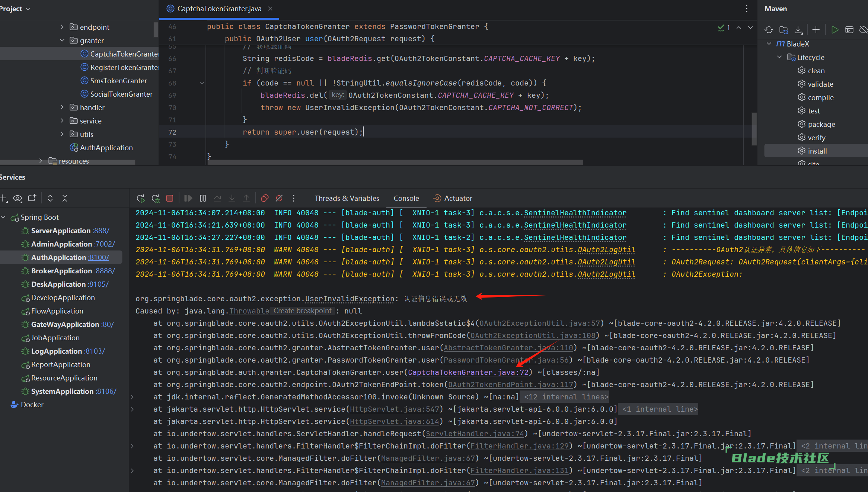The image size is (868, 492).
Task: Add Maven project plus icon
Action: pos(816,30)
